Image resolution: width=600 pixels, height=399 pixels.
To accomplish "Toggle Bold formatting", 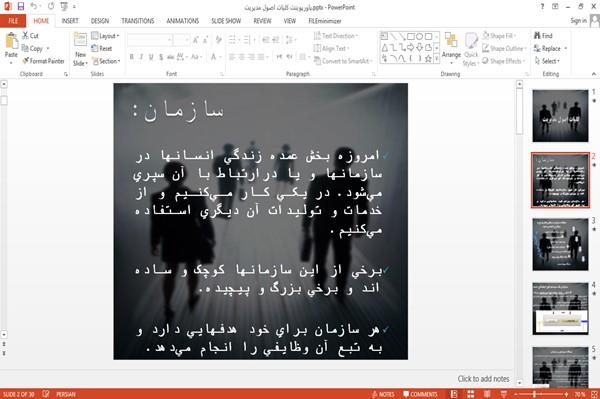I will coord(132,57).
